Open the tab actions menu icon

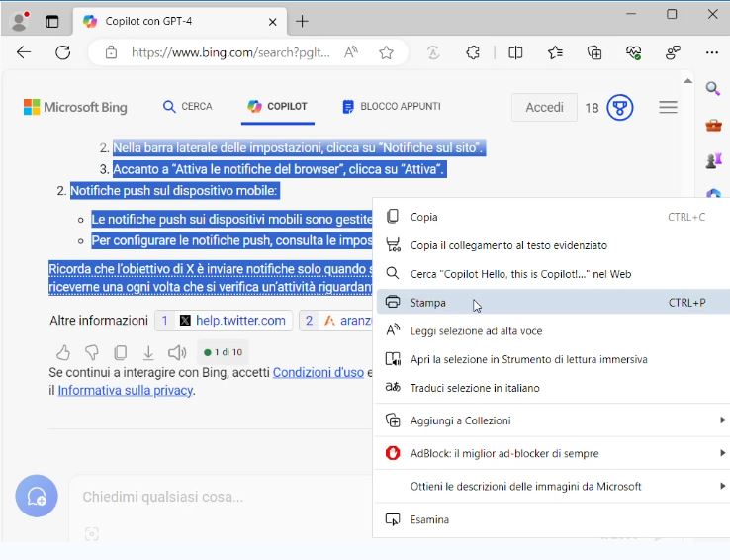pyautogui.click(x=52, y=22)
